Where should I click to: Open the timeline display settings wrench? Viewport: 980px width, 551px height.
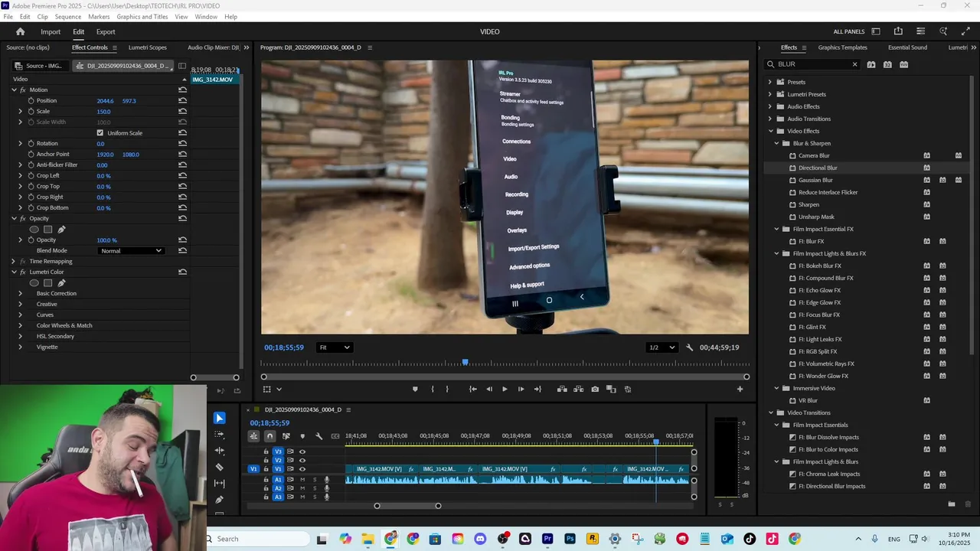click(x=318, y=436)
